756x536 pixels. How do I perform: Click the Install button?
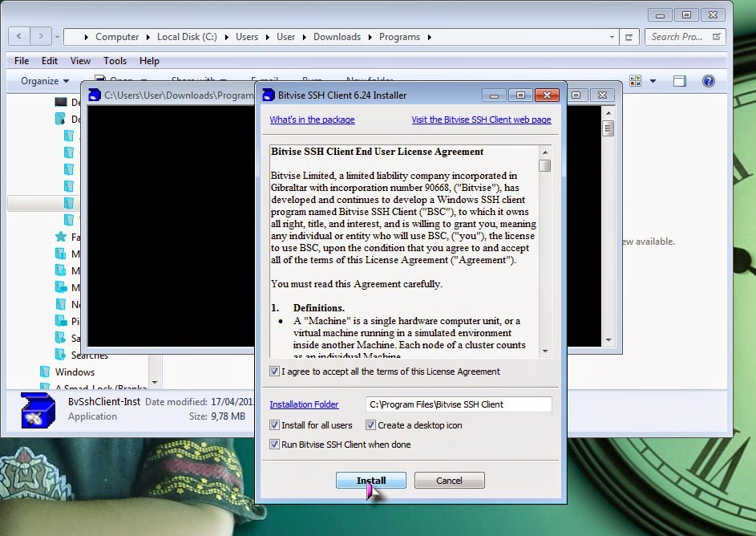tap(370, 480)
